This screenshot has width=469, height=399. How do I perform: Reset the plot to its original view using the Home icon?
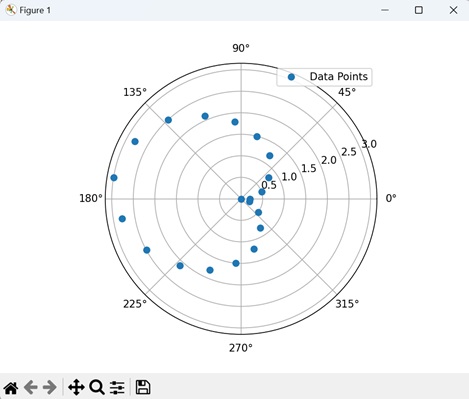click(11, 388)
